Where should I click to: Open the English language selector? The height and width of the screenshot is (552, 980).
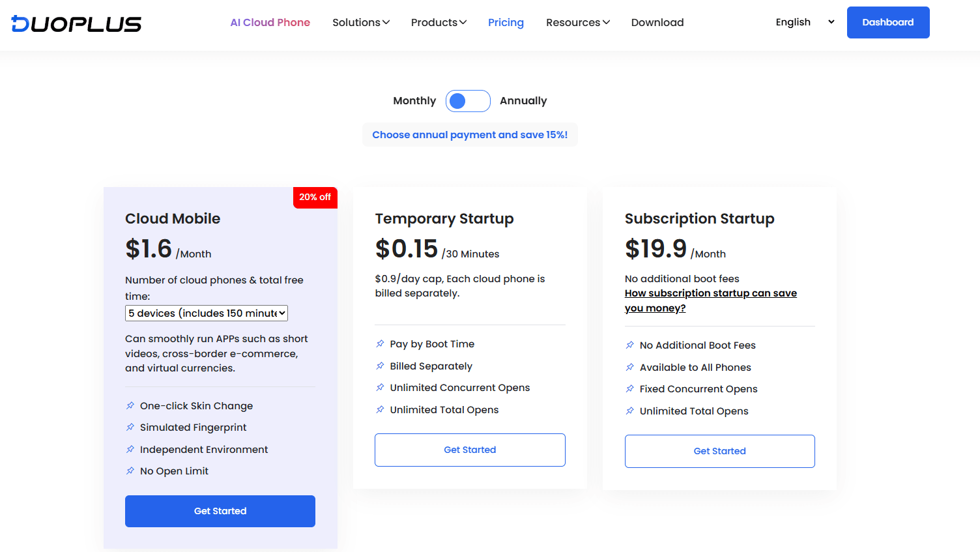click(x=805, y=22)
